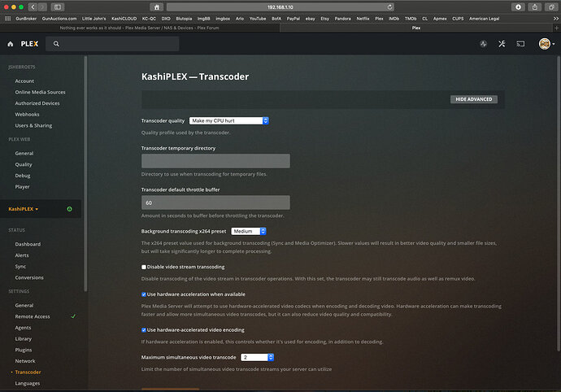Click the KashiPLEX server status icon
The width and height of the screenshot is (561, 392).
coord(69,209)
